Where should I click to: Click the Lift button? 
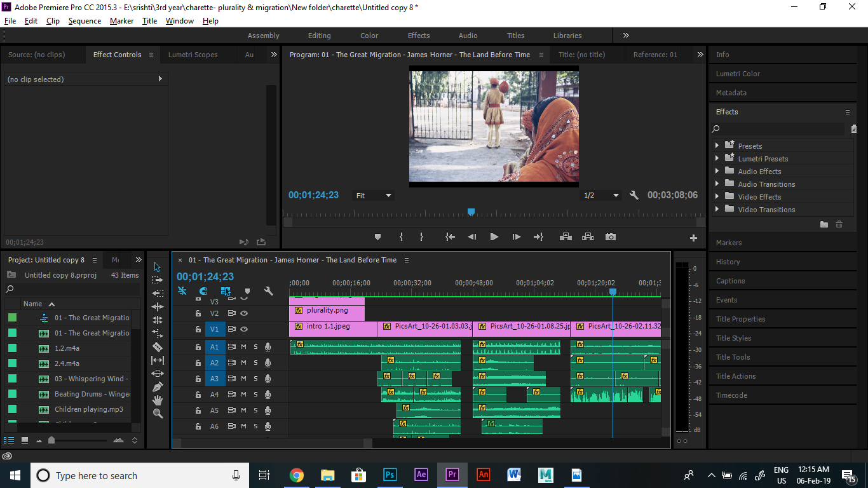(565, 237)
